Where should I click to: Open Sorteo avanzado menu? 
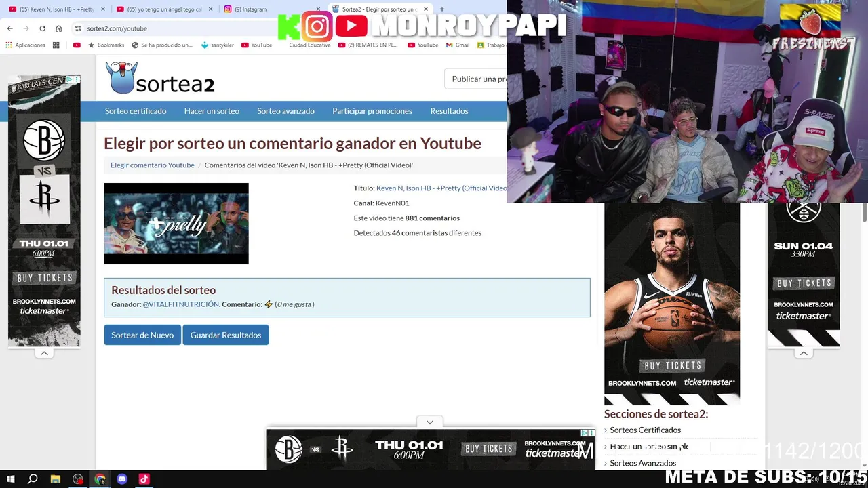(285, 111)
